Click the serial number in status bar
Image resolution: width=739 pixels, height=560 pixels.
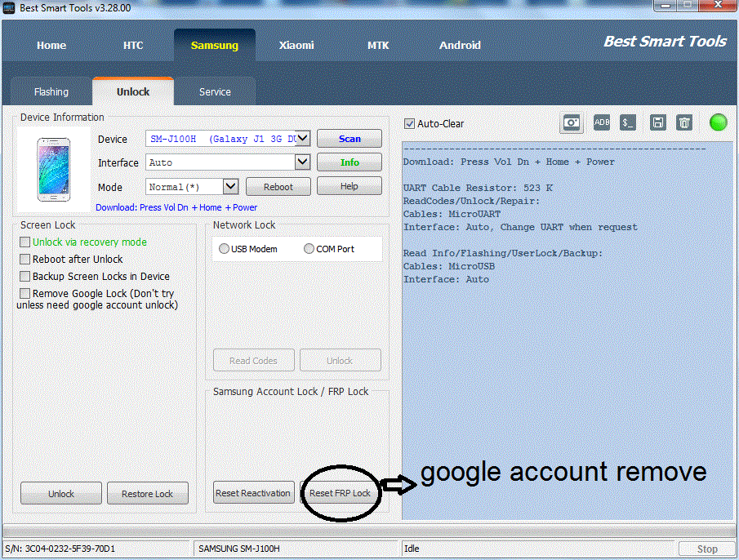(60, 549)
